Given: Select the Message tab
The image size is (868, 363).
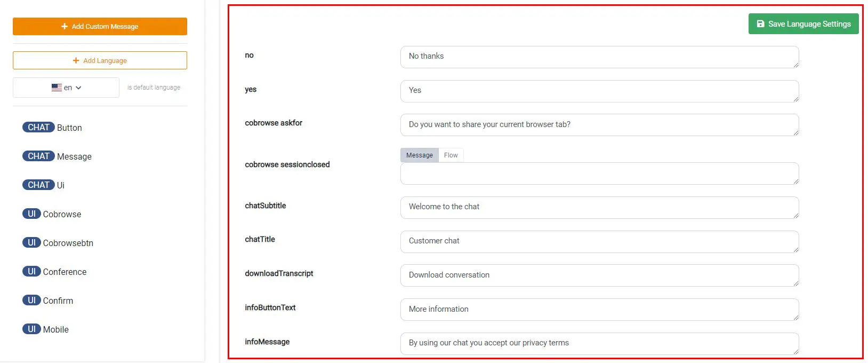Looking at the screenshot, I should coord(420,155).
